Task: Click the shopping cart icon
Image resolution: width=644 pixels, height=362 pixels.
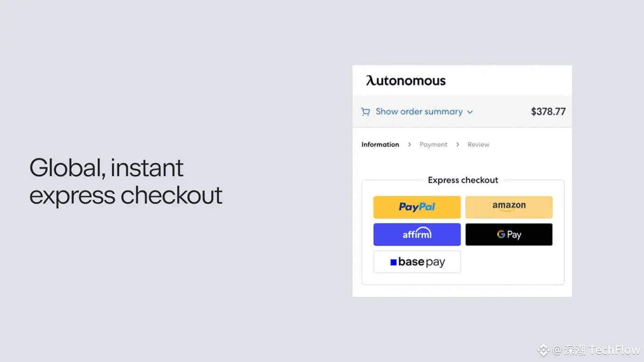Action: pyautogui.click(x=366, y=111)
